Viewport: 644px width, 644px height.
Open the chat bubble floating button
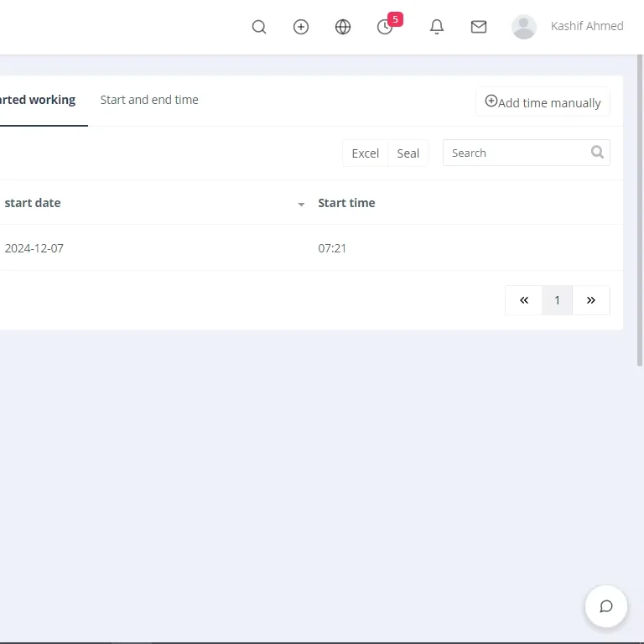pos(605,606)
